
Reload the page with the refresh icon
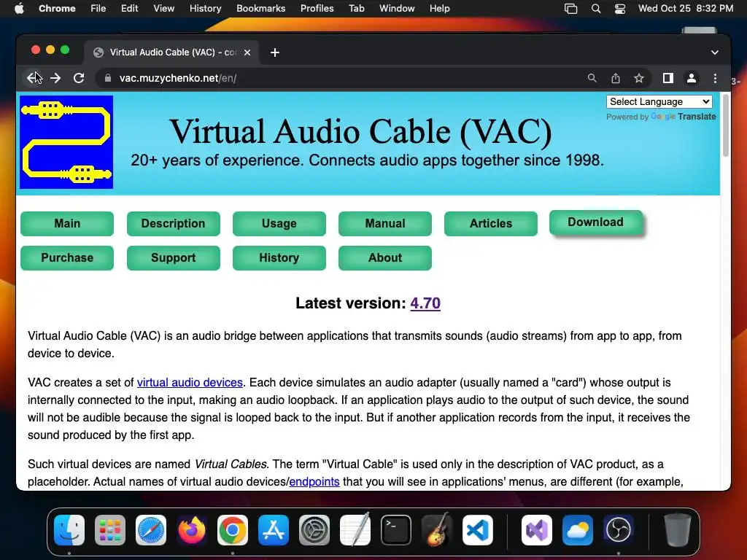click(79, 78)
